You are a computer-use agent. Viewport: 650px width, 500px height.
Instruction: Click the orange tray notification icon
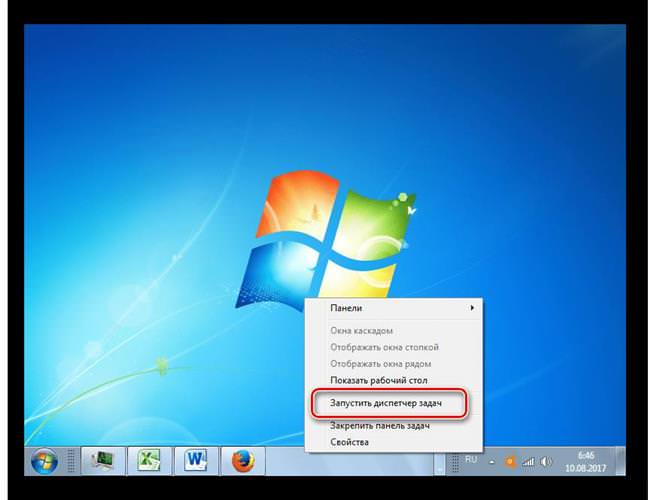point(510,461)
